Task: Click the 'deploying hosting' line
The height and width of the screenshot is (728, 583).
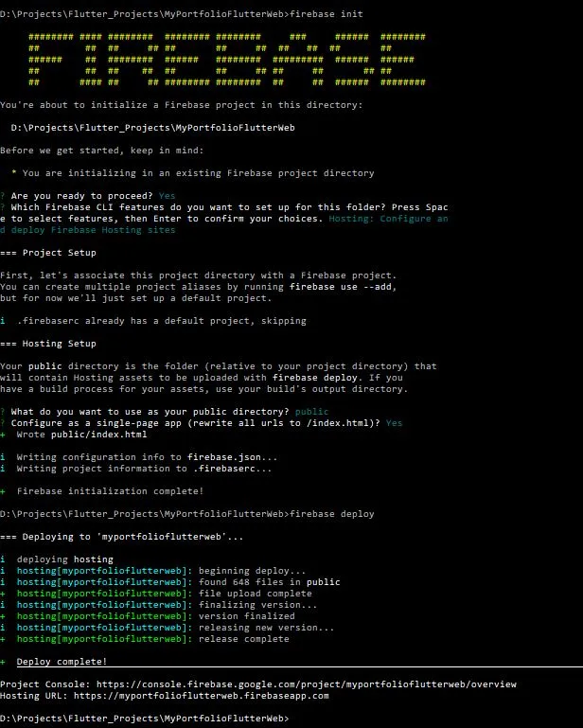Action: click(x=65, y=559)
